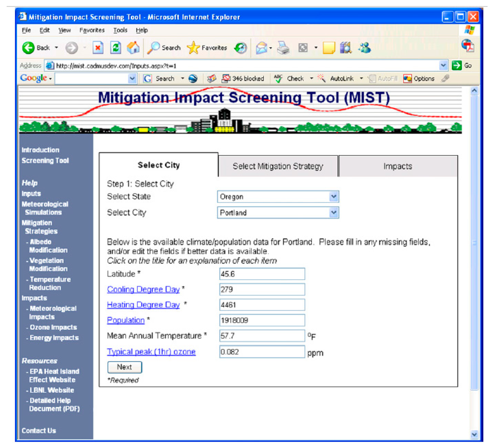Click the browser Back arrow icon
The image size is (494, 448).
pos(28,48)
